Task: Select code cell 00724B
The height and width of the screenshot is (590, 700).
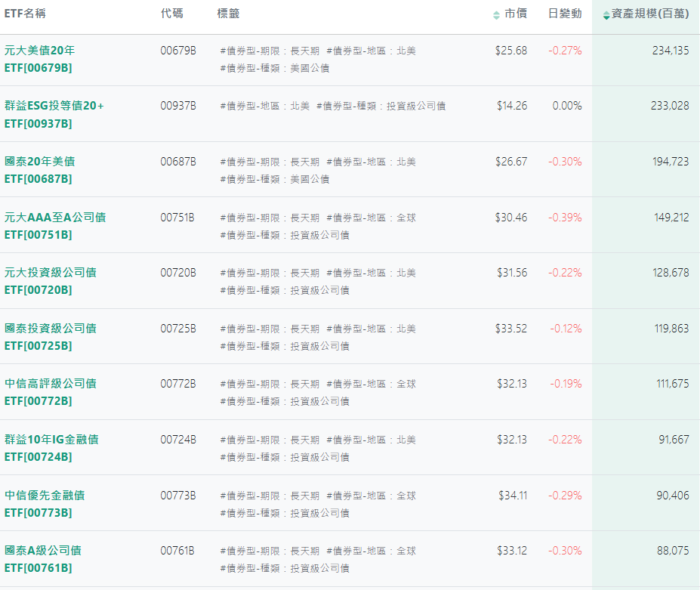Action: click(178, 440)
